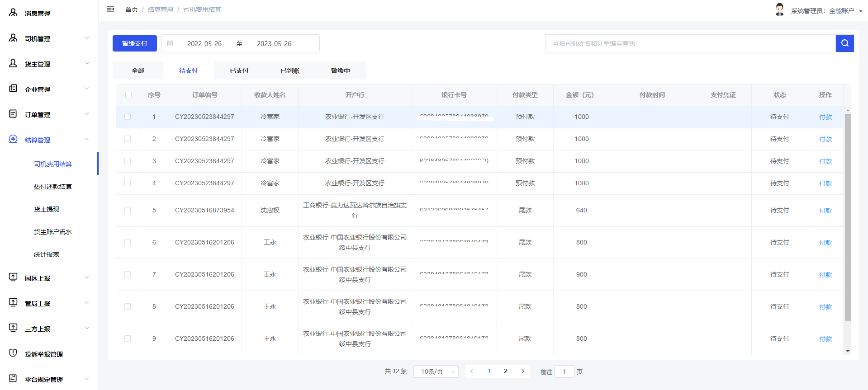Click the system administrator avatar icon
Screen dimensions: 868x390
(779, 9)
